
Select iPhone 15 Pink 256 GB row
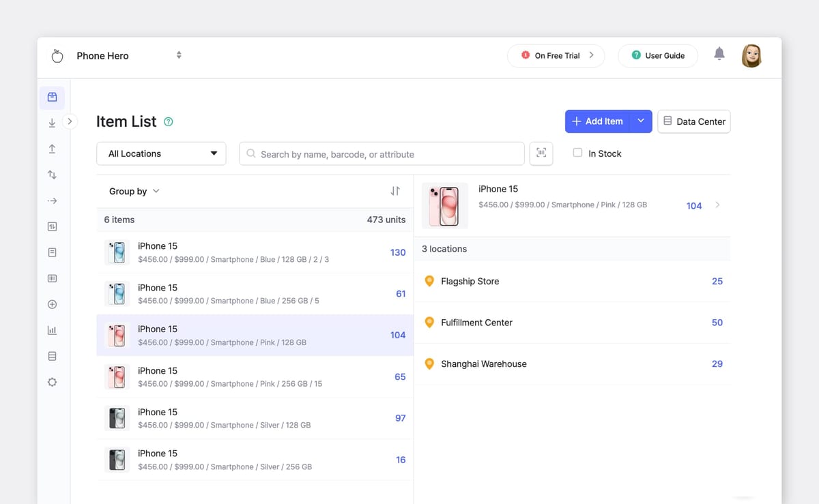[x=255, y=376]
